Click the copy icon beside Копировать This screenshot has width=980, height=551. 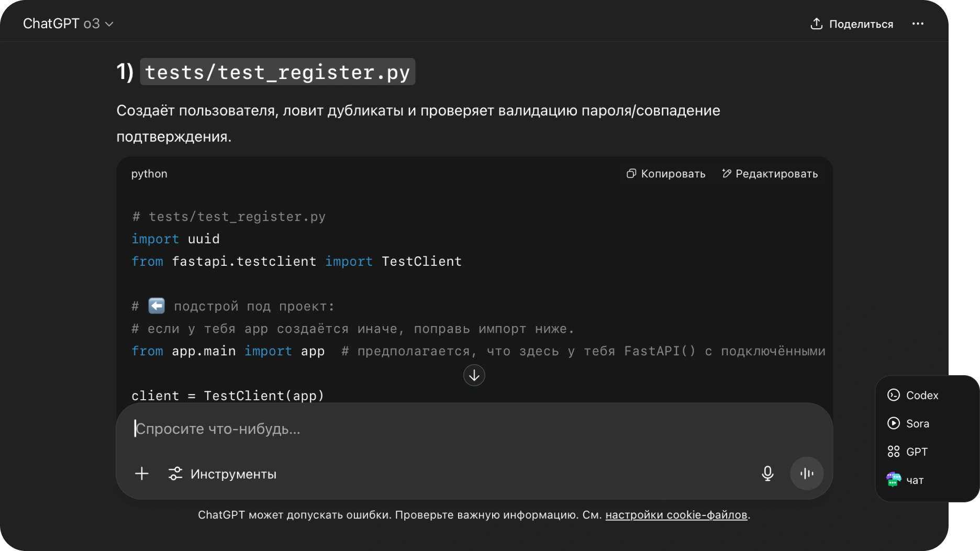(631, 174)
